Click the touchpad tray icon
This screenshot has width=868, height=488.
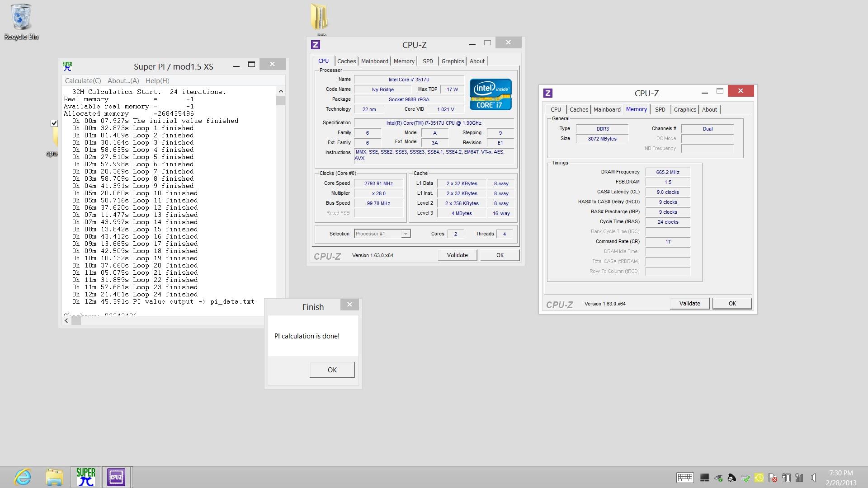[x=704, y=478]
